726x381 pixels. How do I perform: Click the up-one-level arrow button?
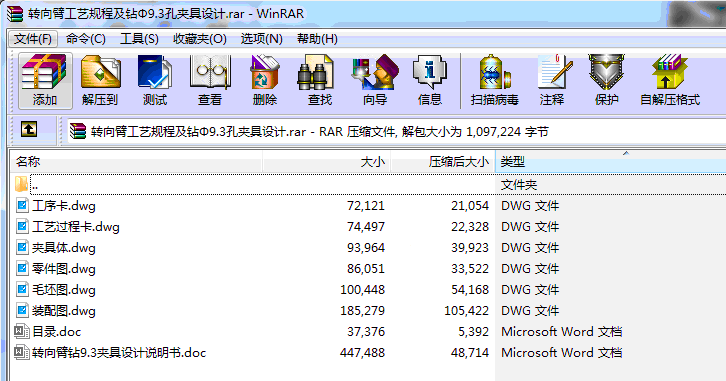click(x=29, y=129)
